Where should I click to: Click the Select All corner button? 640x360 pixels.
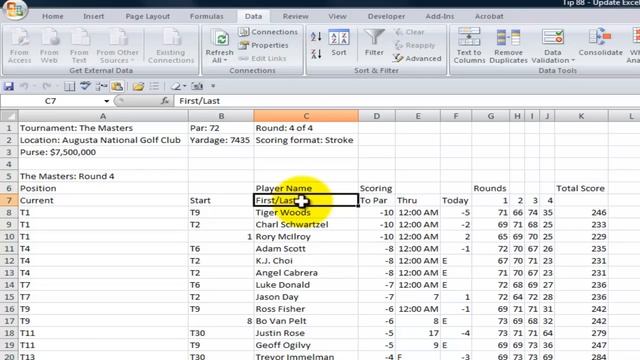point(9,116)
